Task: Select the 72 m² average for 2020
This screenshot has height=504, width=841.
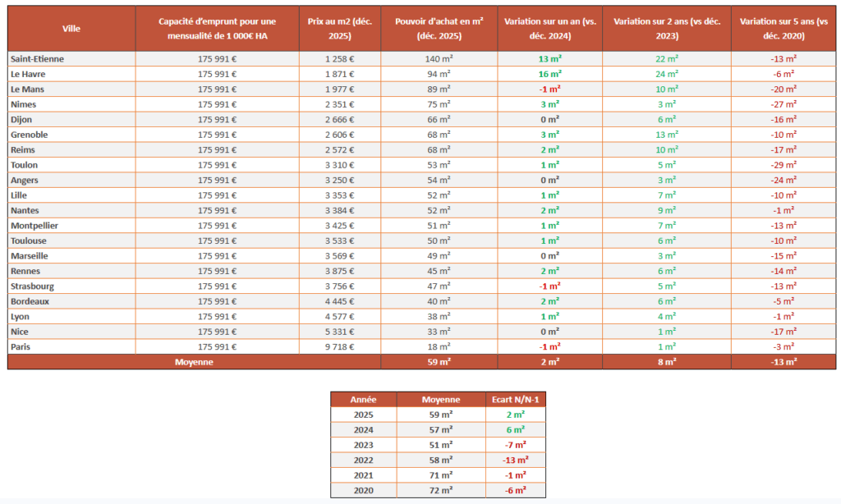Action: pyautogui.click(x=440, y=490)
